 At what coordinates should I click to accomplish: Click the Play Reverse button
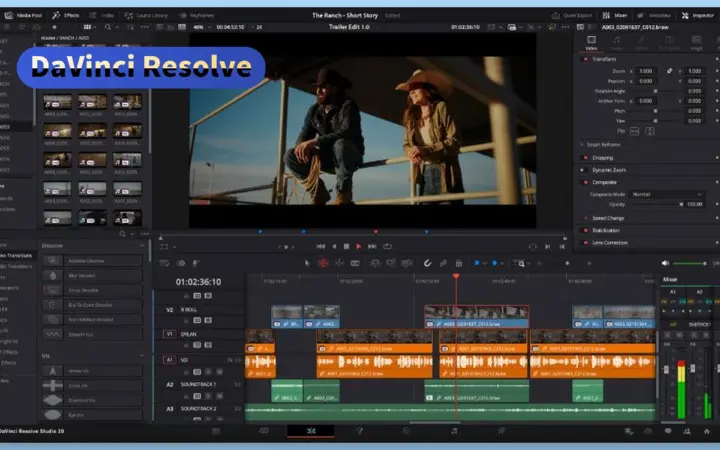tap(334, 247)
